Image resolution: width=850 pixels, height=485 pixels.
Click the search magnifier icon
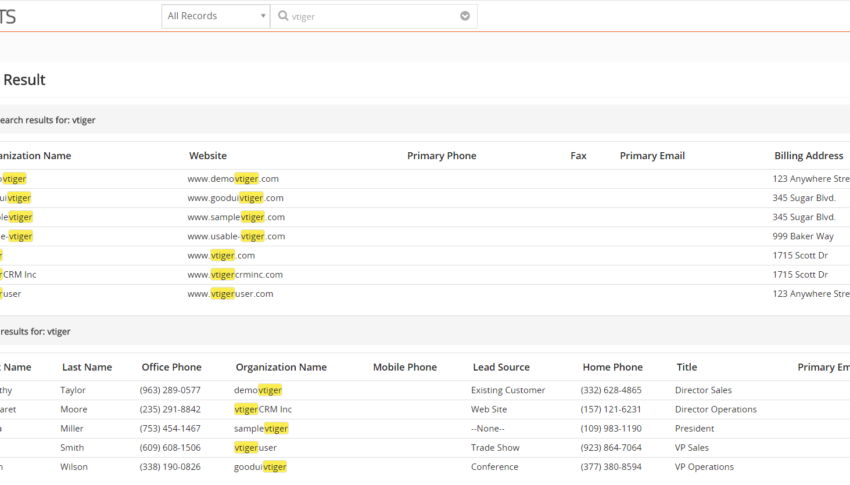283,16
